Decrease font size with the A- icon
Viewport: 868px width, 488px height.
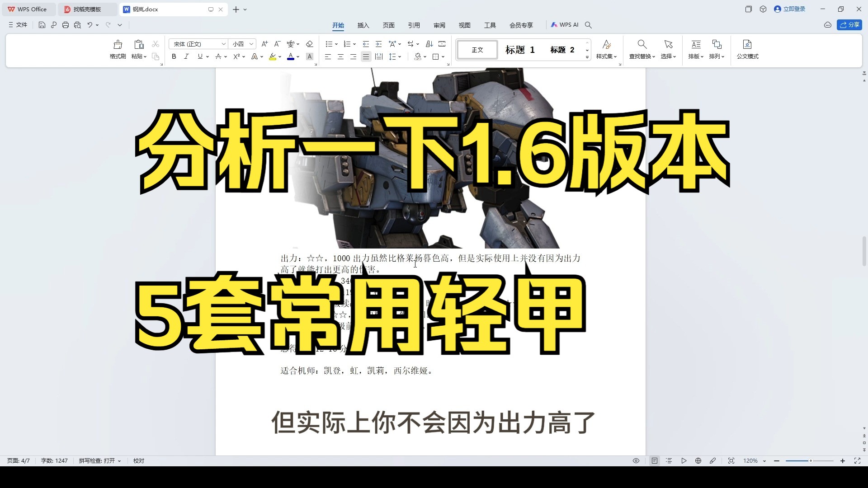click(x=278, y=44)
